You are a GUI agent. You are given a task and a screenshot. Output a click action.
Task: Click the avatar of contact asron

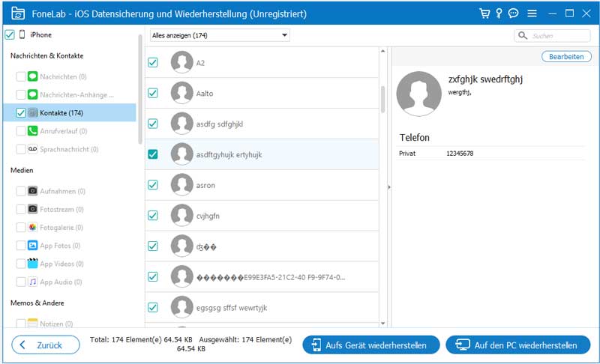pyautogui.click(x=181, y=185)
